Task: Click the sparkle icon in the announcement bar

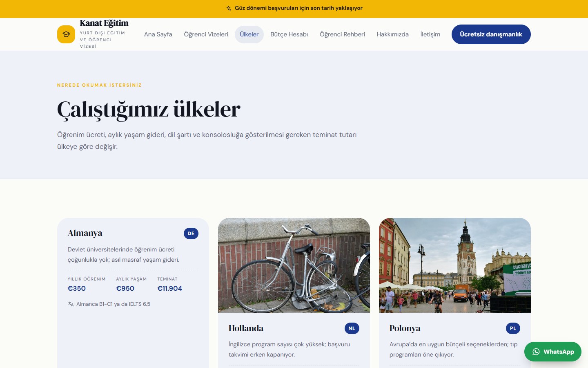Action: coord(229,8)
